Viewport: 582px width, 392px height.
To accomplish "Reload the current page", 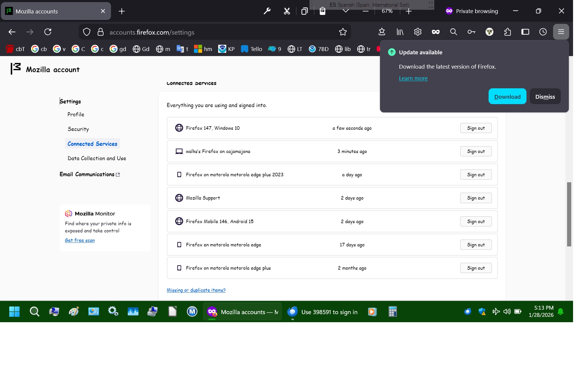I will [48, 32].
